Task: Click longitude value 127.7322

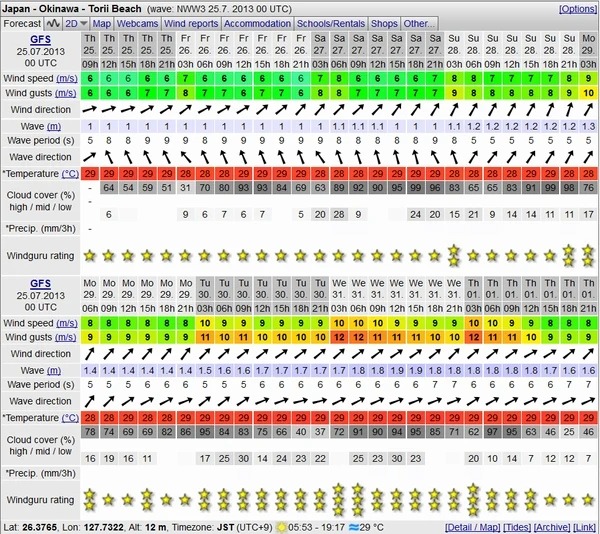Action: 103,527
